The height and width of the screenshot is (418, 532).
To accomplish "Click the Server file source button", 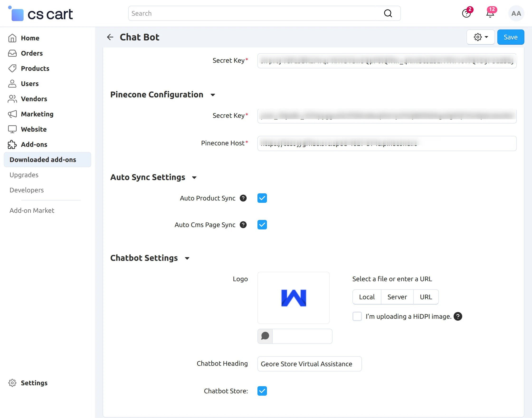I will [x=397, y=297].
